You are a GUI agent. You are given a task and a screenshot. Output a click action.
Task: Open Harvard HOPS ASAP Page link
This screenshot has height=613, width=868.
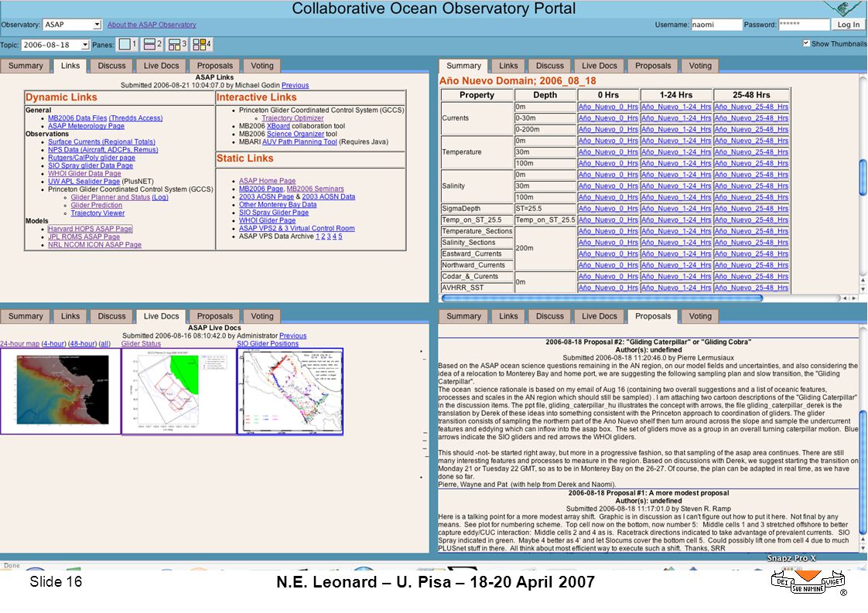coord(90,229)
